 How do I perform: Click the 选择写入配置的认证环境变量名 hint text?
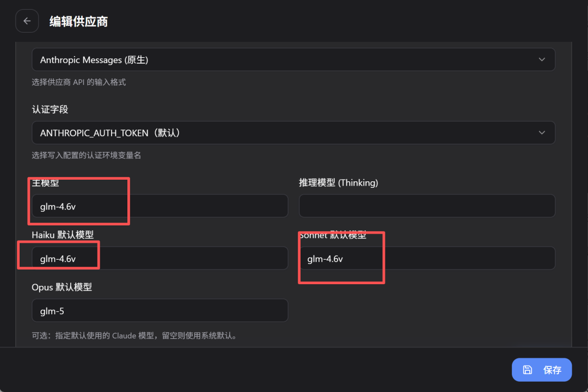87,155
